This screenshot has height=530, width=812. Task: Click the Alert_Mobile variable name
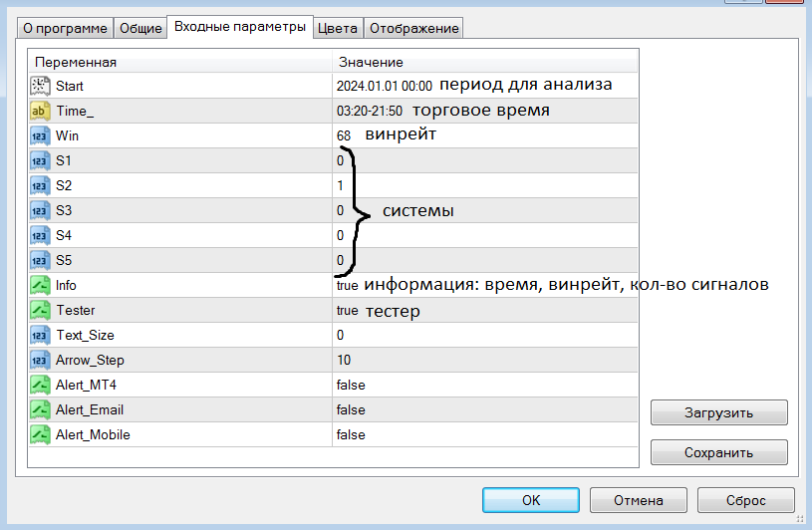(x=93, y=434)
